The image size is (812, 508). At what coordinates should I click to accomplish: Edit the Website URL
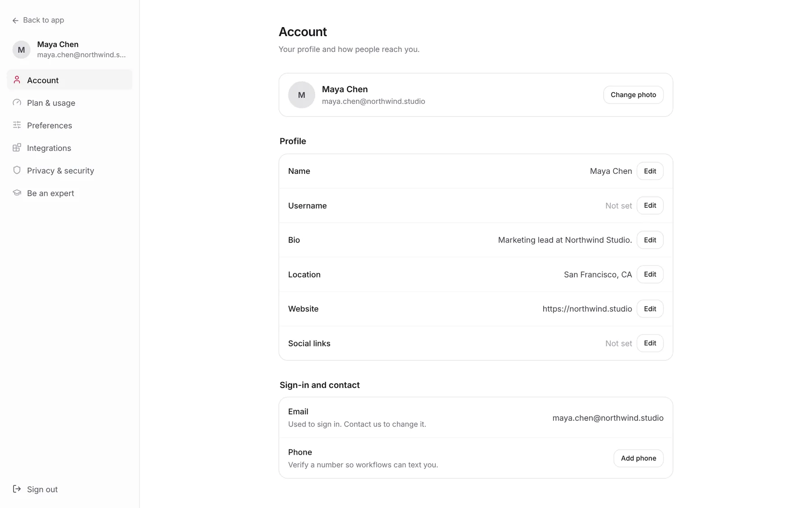click(x=650, y=309)
